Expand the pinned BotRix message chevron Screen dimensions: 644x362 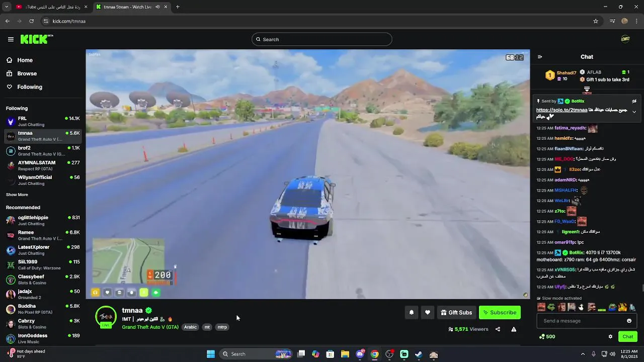click(x=634, y=112)
